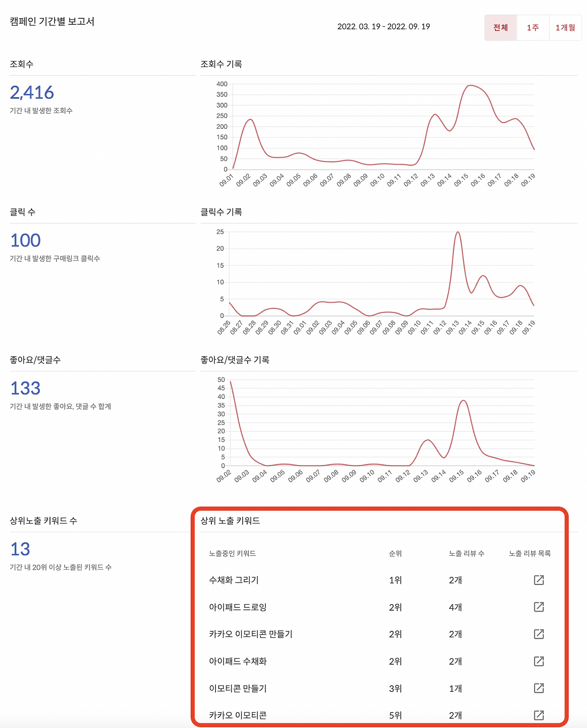Switch to the 1주 period tab
Viewport: 587px width, 728px height.
coord(533,28)
